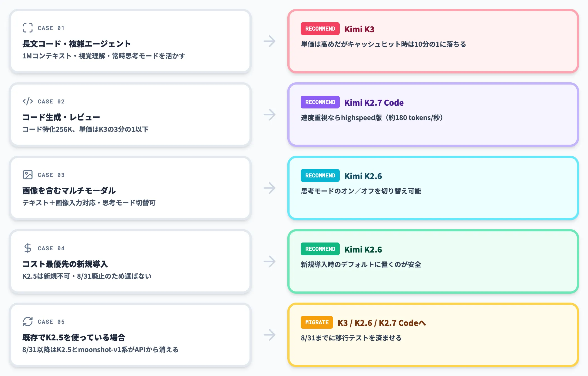
Task: Click the テキスト＋画像入力対応 description line
Action: pos(89,203)
